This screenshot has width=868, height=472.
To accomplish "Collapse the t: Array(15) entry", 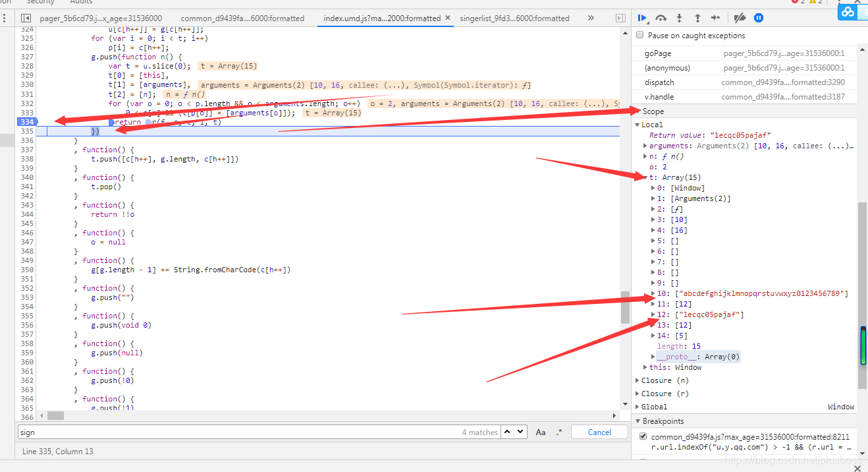I will point(645,177).
